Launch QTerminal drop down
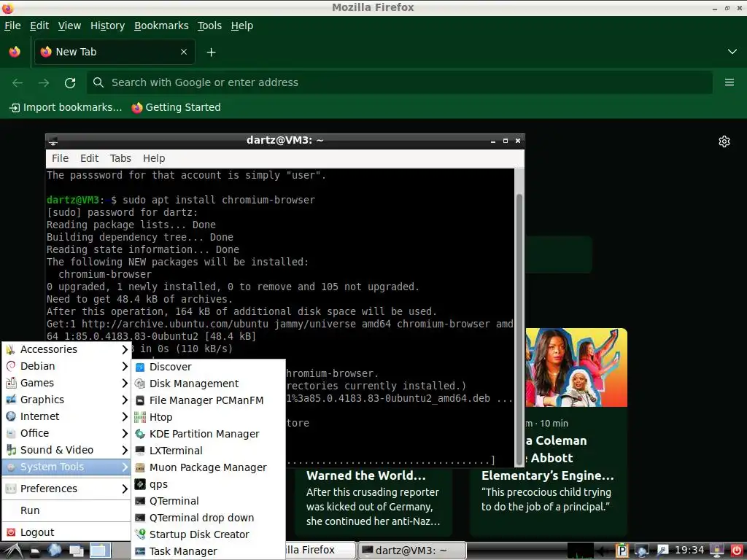 click(x=208, y=518)
